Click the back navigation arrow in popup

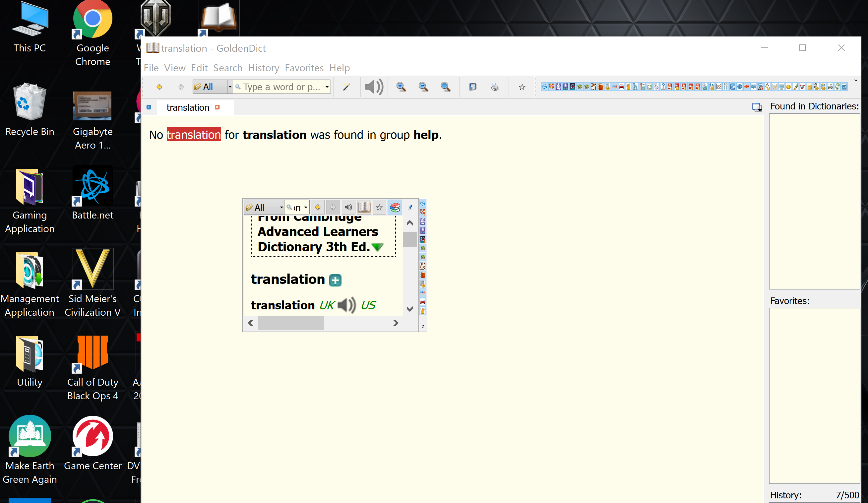(x=317, y=207)
